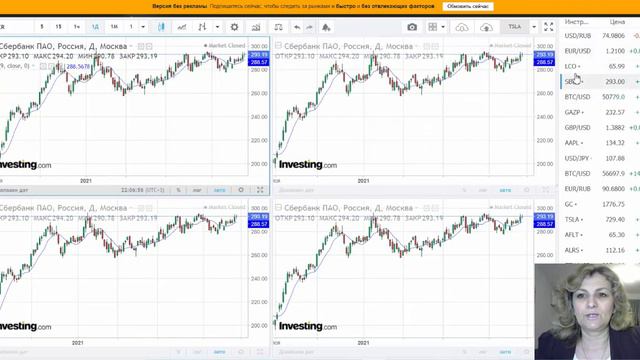Viewport: 640px width, 360px height.
Task: Save chart layout with cloud upload icon
Action: pyautogui.click(x=486, y=27)
